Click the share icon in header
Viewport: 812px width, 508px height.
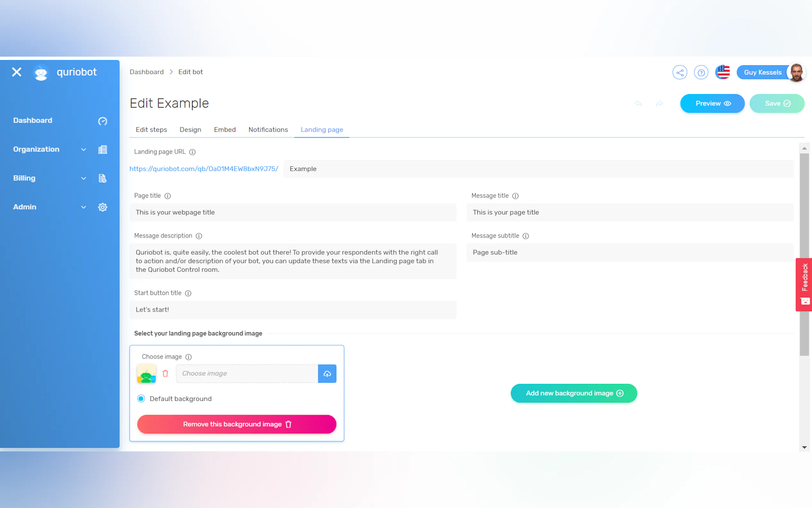(679, 72)
